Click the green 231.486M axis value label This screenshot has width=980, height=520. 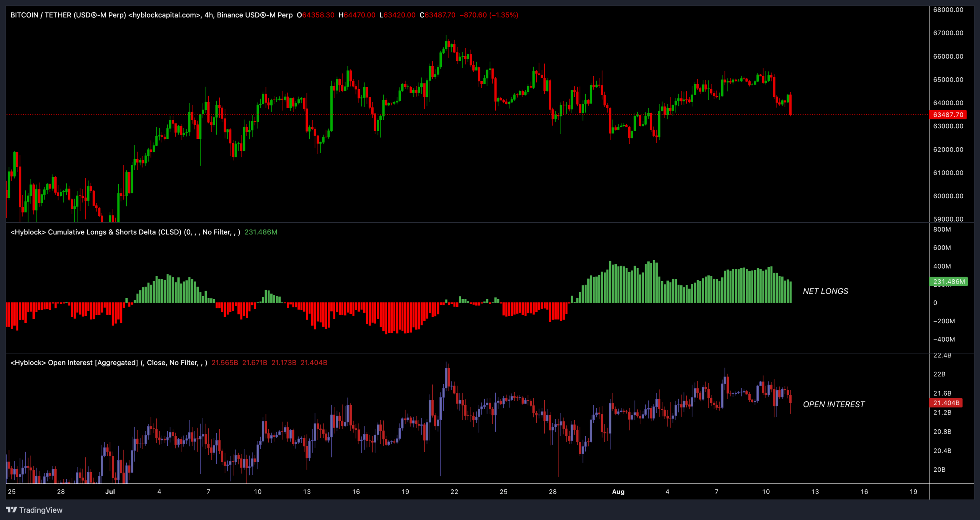coord(949,281)
